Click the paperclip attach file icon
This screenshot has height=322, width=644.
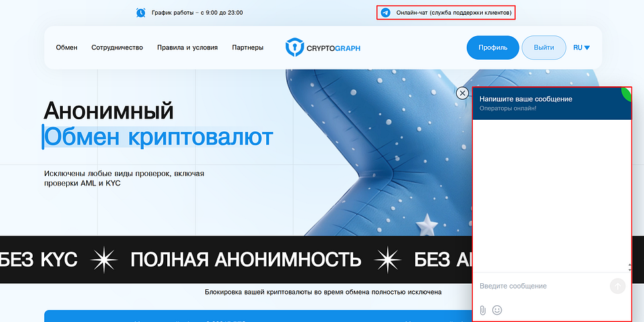tap(483, 310)
